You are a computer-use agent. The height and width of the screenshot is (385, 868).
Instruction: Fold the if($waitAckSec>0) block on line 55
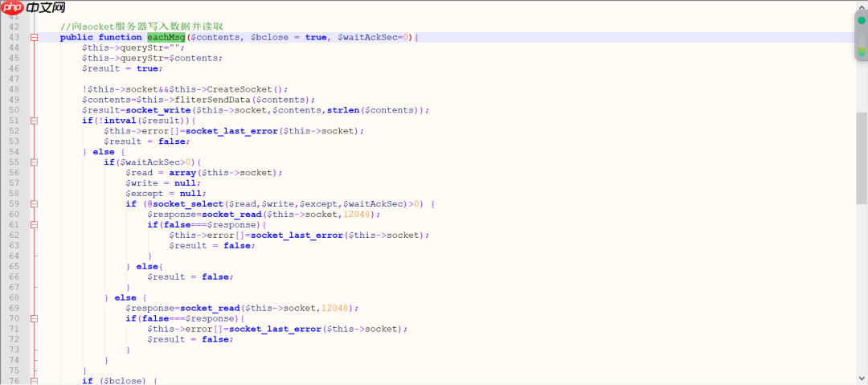(34, 162)
